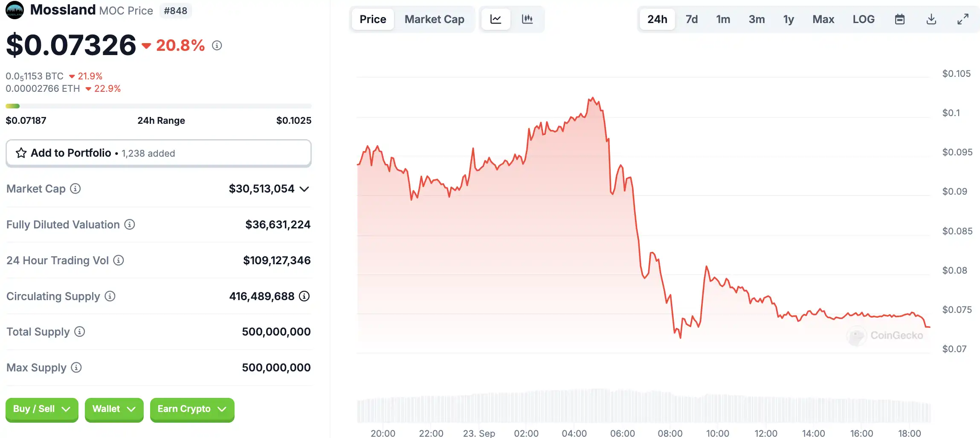Click the 24h Range progress bar
This screenshot has height=438, width=980.
[158, 106]
